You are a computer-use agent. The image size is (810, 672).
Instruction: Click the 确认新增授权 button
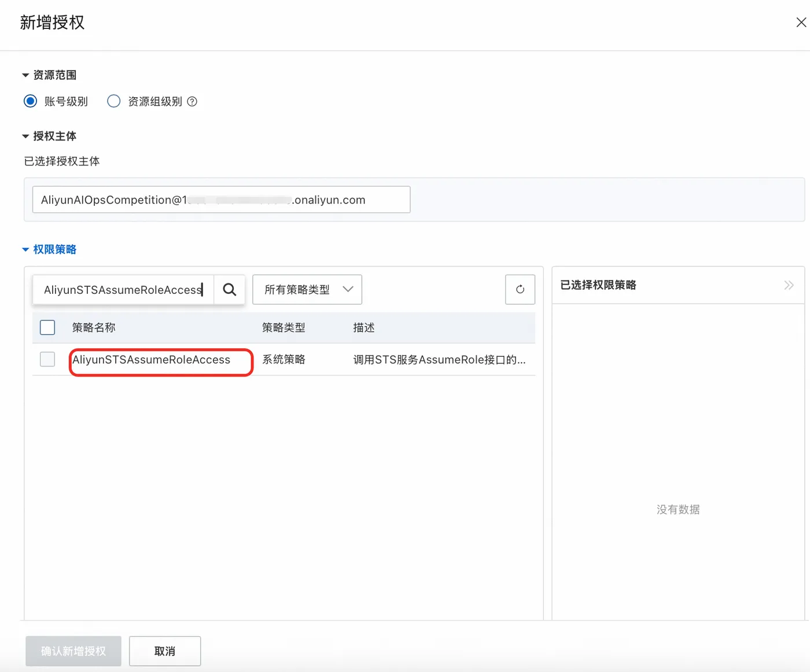73,651
